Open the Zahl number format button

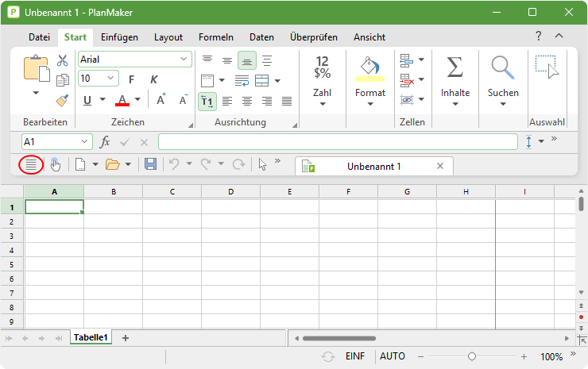point(322,80)
